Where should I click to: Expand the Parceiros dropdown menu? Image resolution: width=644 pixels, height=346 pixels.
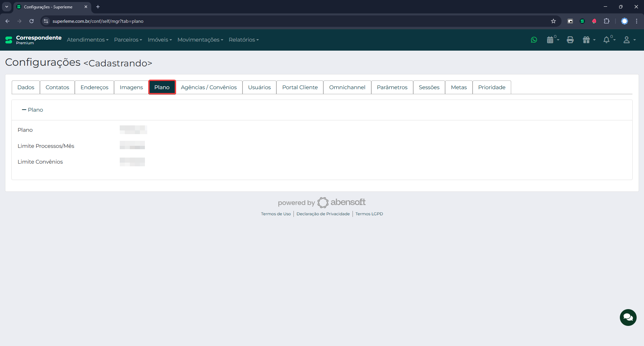pyautogui.click(x=128, y=40)
